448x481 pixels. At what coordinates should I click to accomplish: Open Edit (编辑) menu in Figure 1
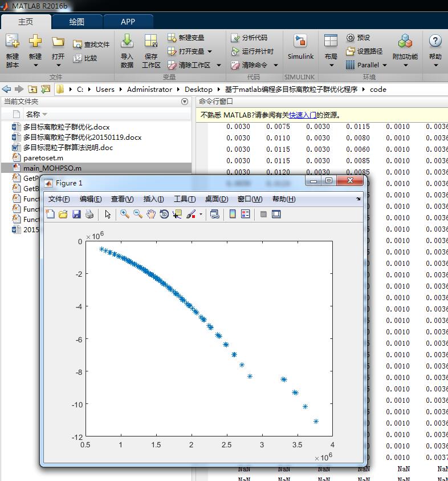coord(91,199)
